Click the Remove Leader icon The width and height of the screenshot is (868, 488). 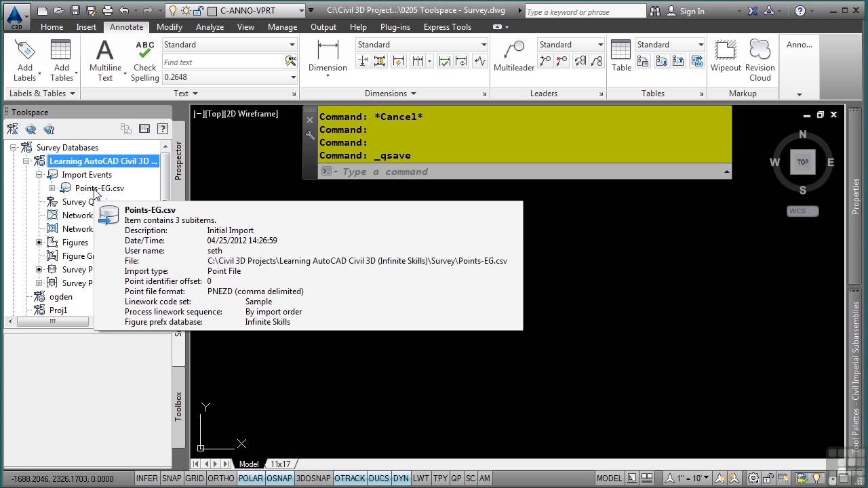point(561,62)
